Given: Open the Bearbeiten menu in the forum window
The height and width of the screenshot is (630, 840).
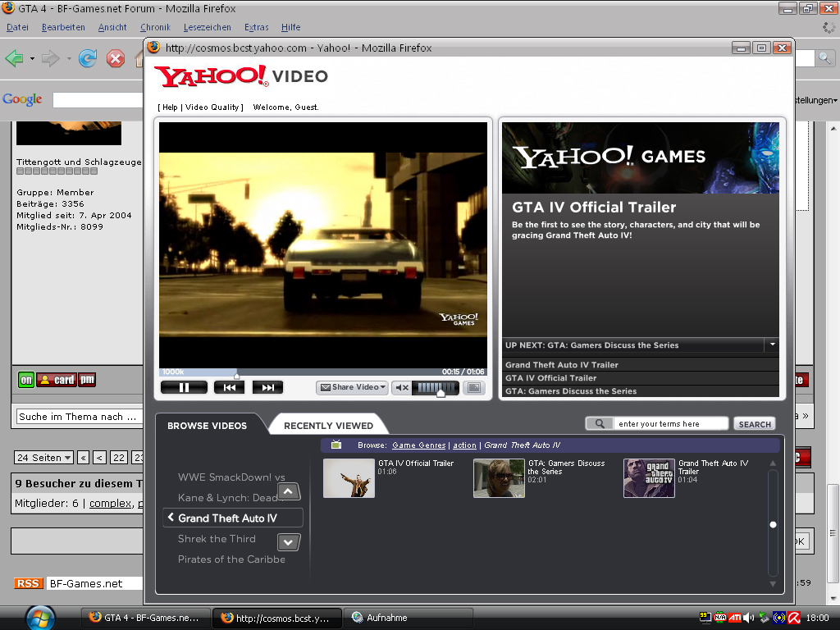Looking at the screenshot, I should (x=63, y=27).
